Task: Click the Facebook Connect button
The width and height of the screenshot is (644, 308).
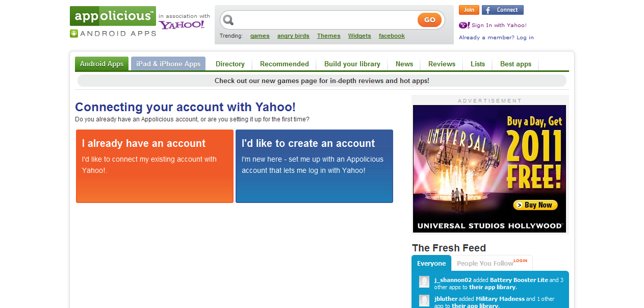Action: (502, 10)
